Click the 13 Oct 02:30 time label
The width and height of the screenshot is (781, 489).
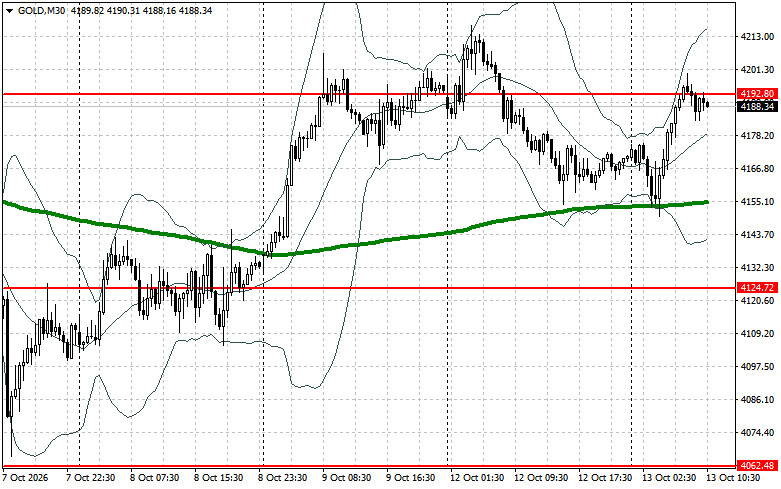point(668,478)
